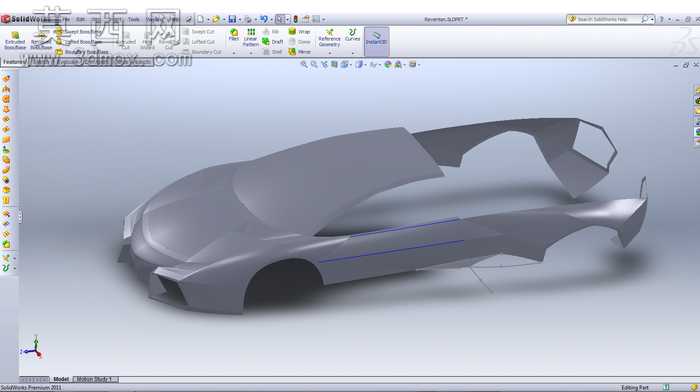The image size is (700, 392).
Task: Click Zoom to Fit in view toolbar
Action: pyautogui.click(x=304, y=65)
